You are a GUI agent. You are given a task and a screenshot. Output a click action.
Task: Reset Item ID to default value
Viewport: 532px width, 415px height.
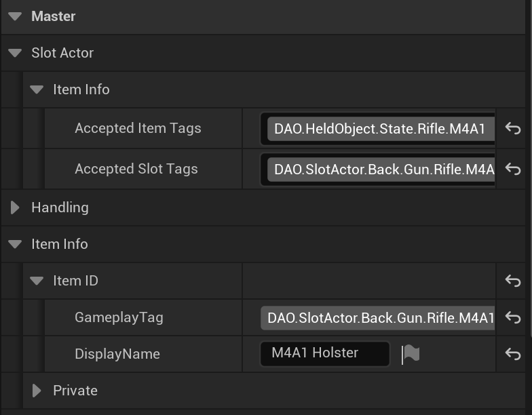click(513, 281)
